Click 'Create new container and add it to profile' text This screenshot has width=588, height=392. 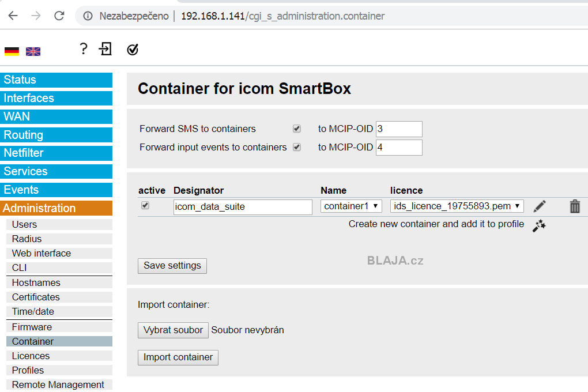click(x=436, y=224)
